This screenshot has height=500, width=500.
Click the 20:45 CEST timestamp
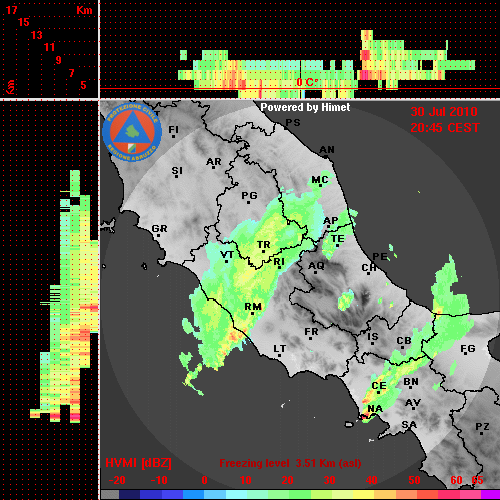click(445, 128)
